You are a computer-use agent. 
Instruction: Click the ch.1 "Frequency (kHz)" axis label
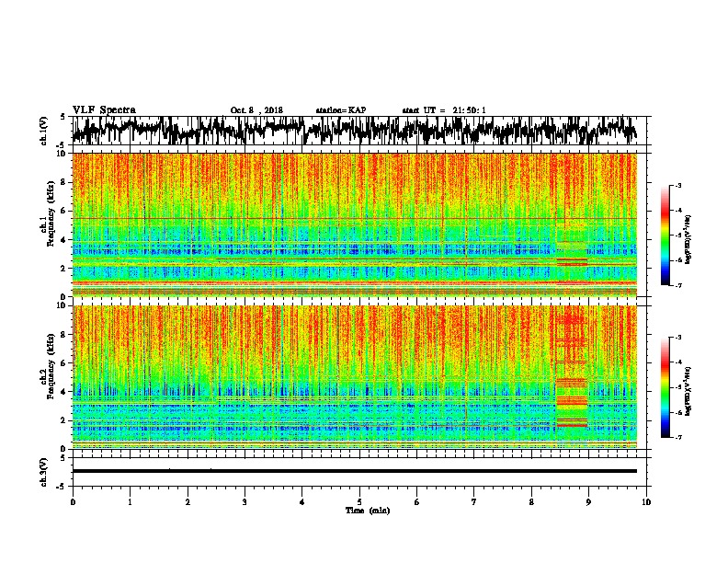(51, 213)
